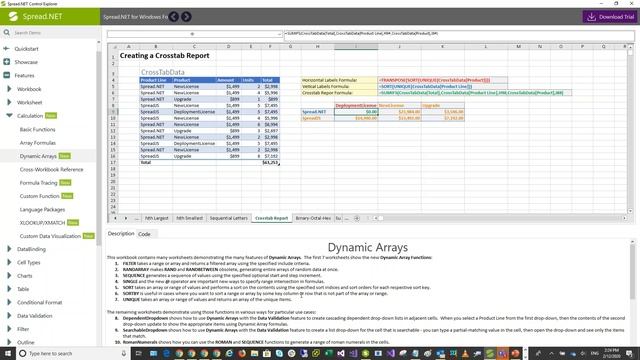The image size is (640, 360).
Task: Select Dynamic Arrays demo
Action: (x=38, y=156)
